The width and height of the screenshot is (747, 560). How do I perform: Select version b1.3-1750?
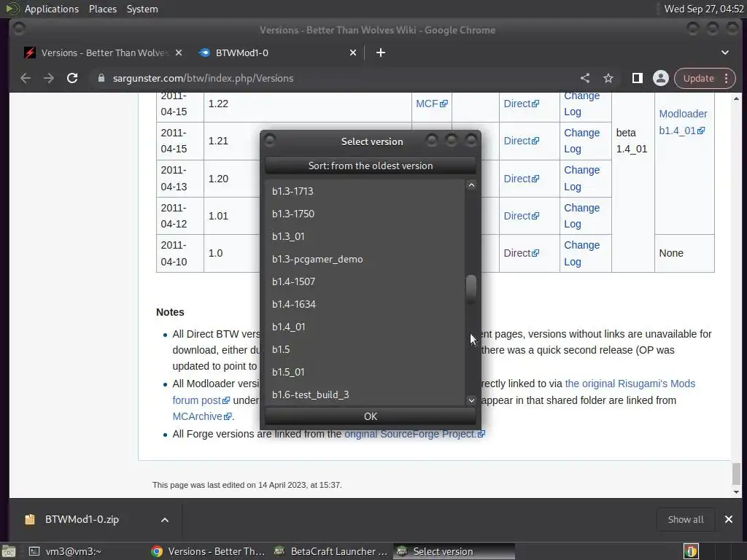pyautogui.click(x=365, y=214)
